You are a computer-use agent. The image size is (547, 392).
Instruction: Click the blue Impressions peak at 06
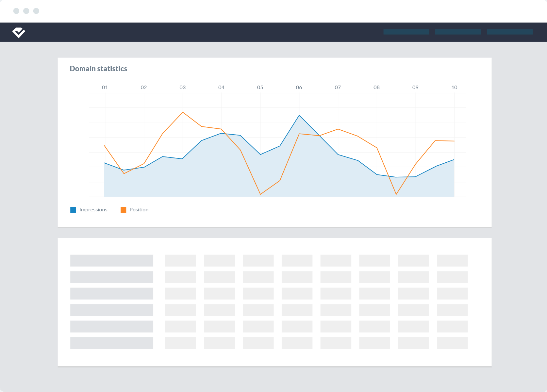299,115
